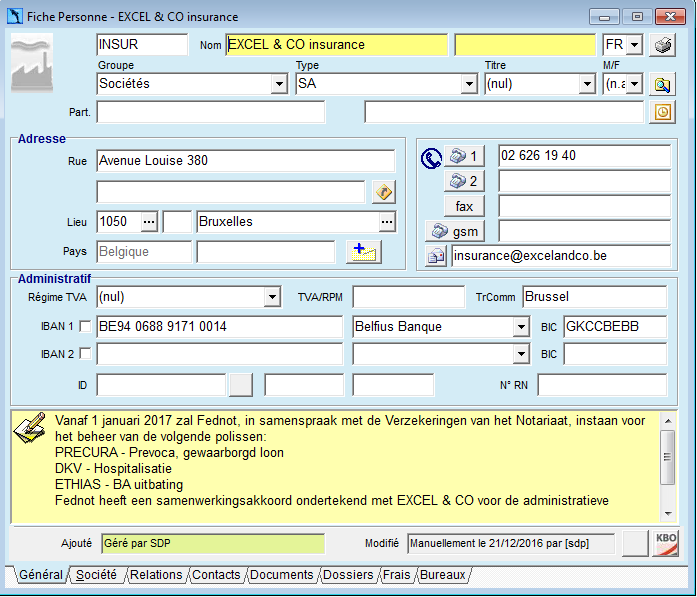Click the blank button left of KBO
Viewport: 697px width, 597px height.
tap(635, 543)
